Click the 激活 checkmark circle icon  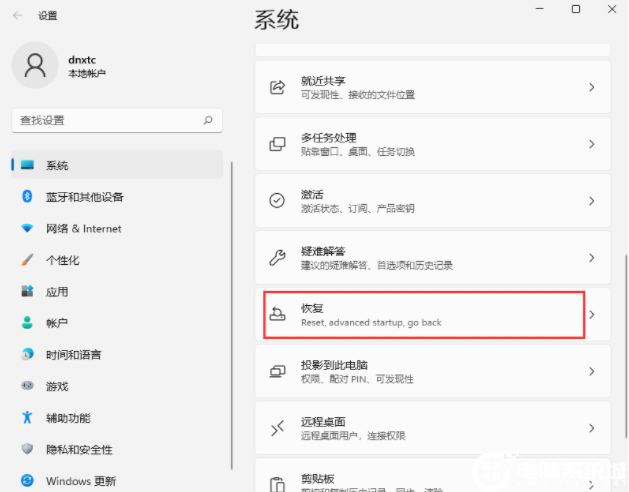(x=277, y=200)
